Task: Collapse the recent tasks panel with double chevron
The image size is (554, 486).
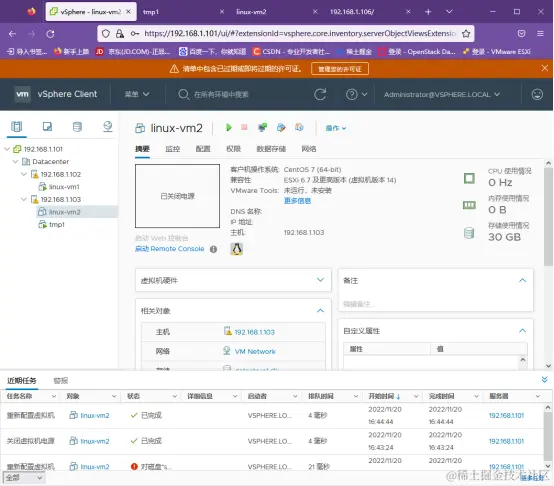Action: click(x=544, y=380)
